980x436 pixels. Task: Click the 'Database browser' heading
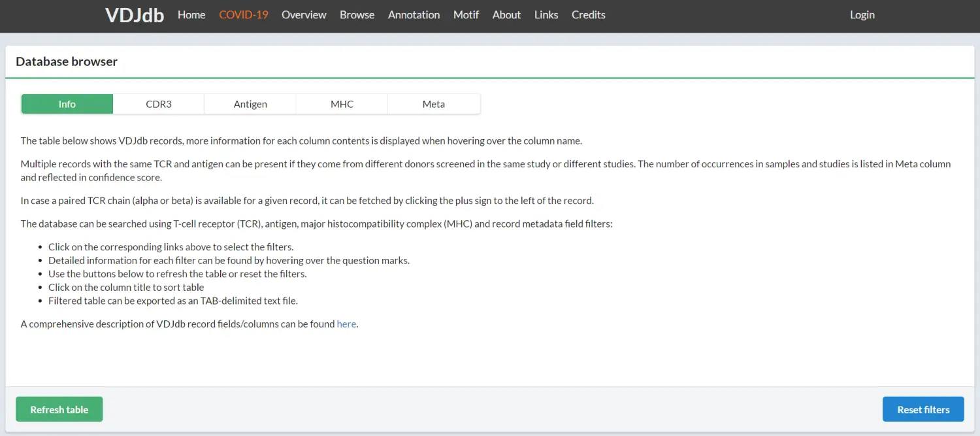coord(67,61)
